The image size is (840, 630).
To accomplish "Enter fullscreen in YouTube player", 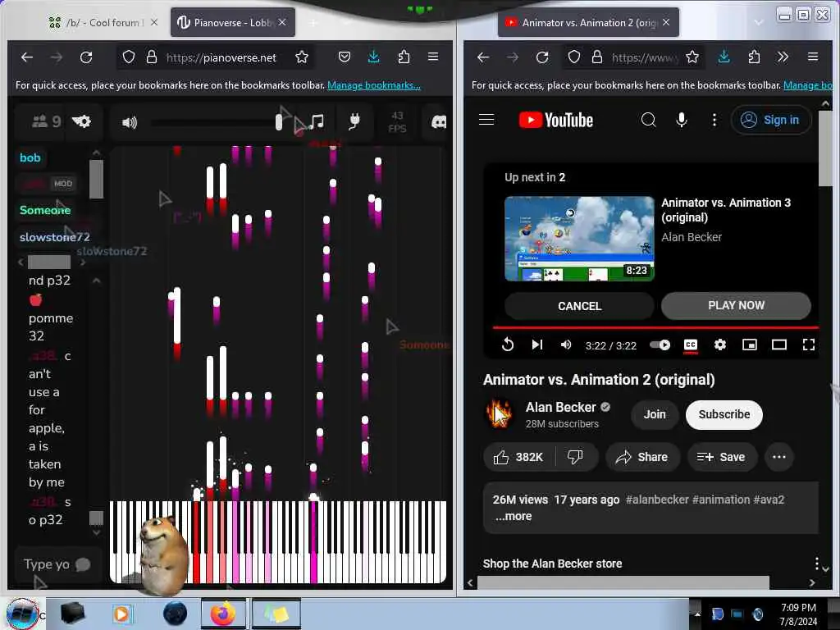I will pos(808,345).
